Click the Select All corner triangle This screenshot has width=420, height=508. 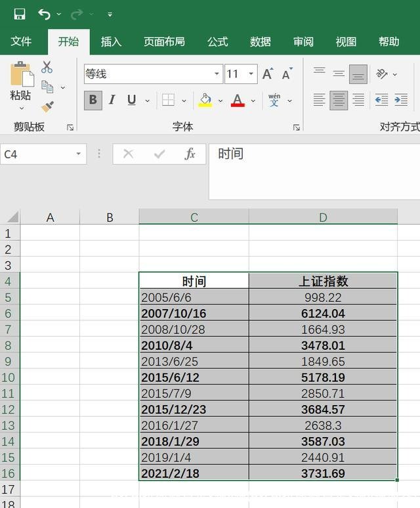[12, 217]
